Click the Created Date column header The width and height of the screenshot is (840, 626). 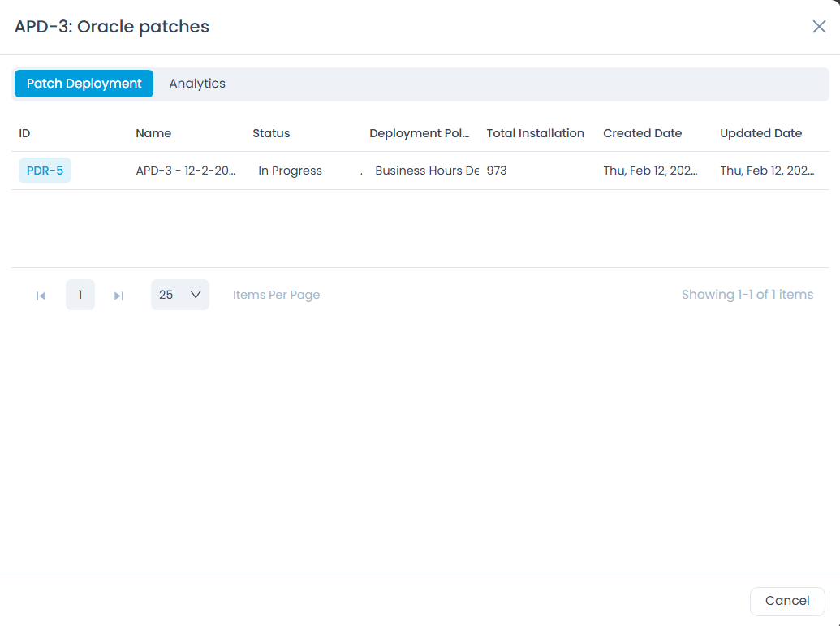coord(642,133)
